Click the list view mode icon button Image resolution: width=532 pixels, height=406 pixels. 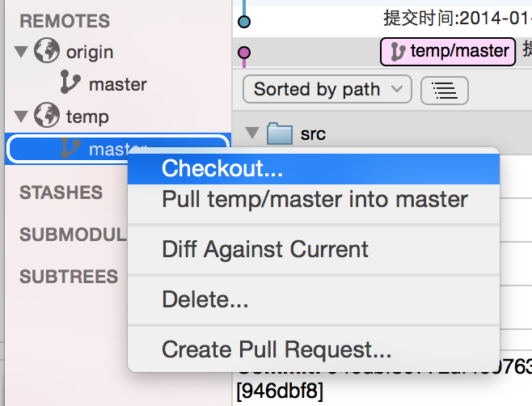tap(444, 89)
